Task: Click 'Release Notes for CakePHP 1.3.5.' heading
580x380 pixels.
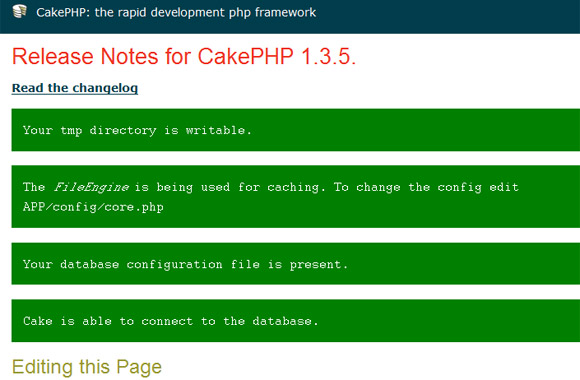Action: pyautogui.click(x=184, y=56)
